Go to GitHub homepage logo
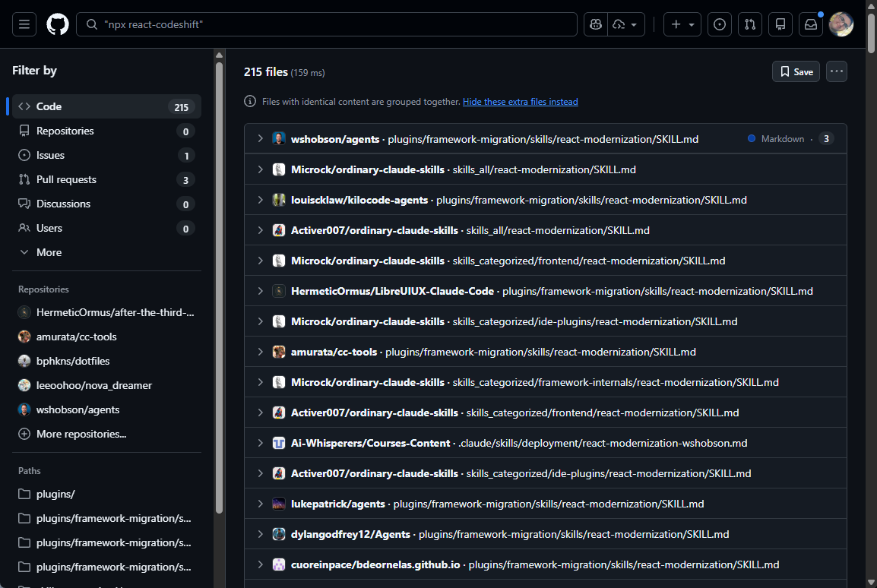This screenshot has width=877, height=588. point(58,24)
